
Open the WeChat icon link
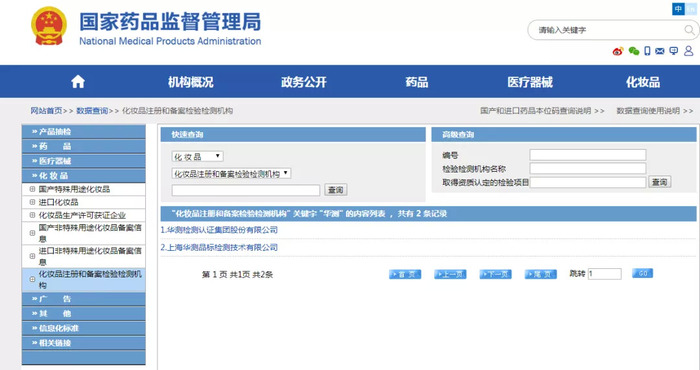tap(633, 51)
